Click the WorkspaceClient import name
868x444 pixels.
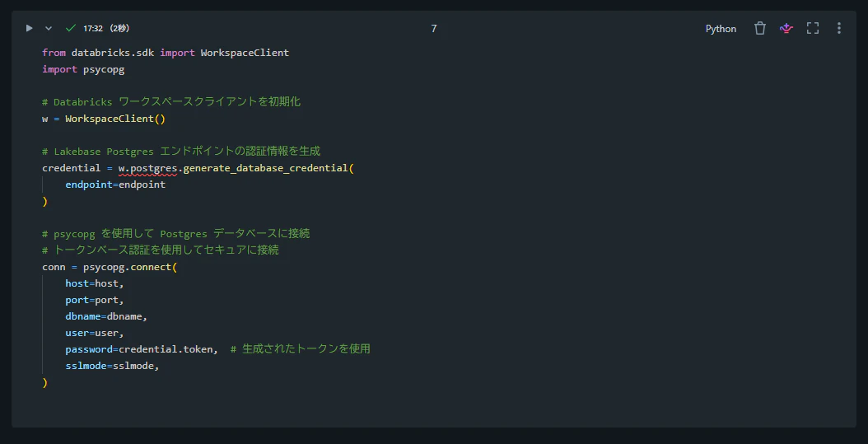[245, 54]
